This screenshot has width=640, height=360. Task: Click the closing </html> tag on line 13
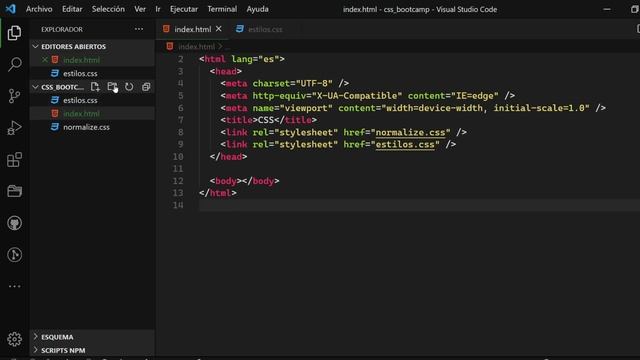pyautogui.click(x=218, y=193)
